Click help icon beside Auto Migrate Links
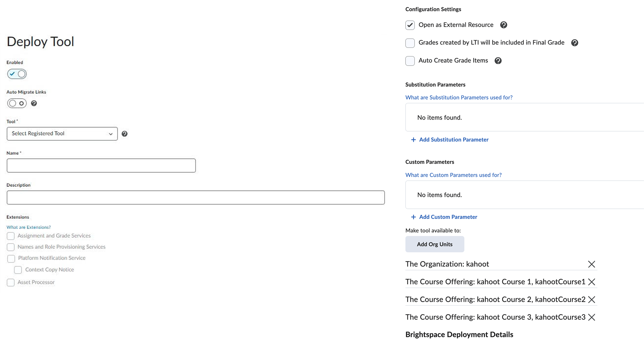Viewport: 644px width, 348px height. 34,103
